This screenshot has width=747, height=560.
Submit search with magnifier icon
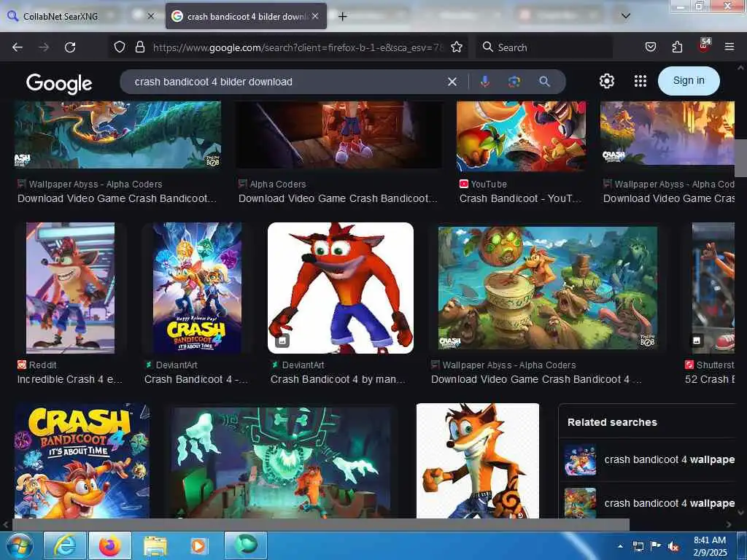[x=544, y=82]
